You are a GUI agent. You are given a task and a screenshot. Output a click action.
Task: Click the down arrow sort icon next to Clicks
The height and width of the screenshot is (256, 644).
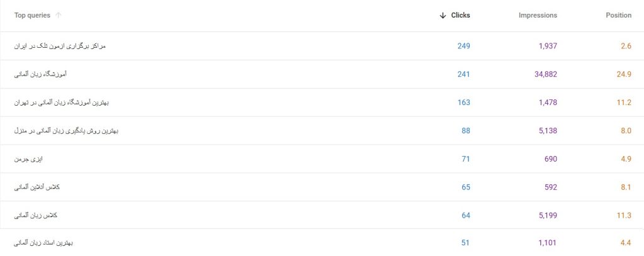[443, 15]
